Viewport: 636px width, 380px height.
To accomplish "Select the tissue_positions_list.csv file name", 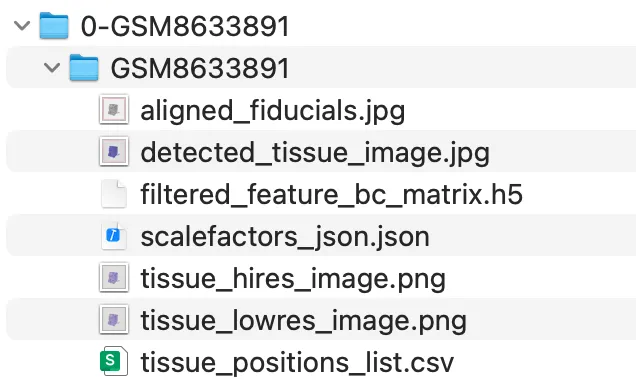I will point(297,363).
